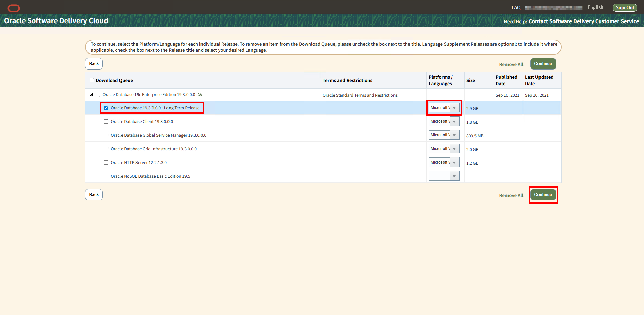Click the Oracle Software Delivery Cloud title
Image resolution: width=644 pixels, height=315 pixels.
(x=56, y=20)
